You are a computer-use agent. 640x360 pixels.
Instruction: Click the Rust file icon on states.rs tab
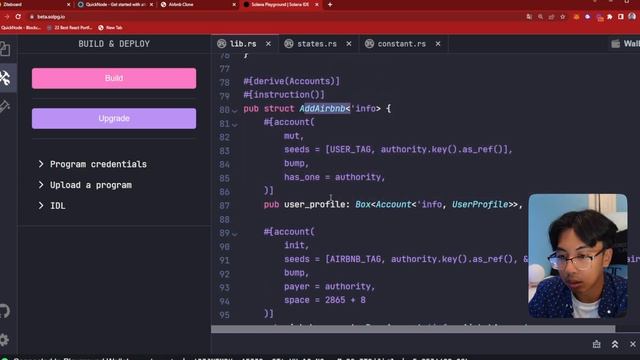[x=289, y=44]
